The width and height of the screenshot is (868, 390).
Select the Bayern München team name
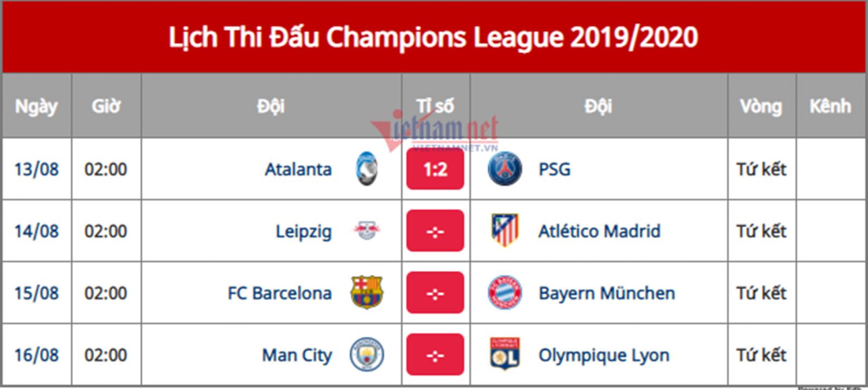click(x=607, y=293)
